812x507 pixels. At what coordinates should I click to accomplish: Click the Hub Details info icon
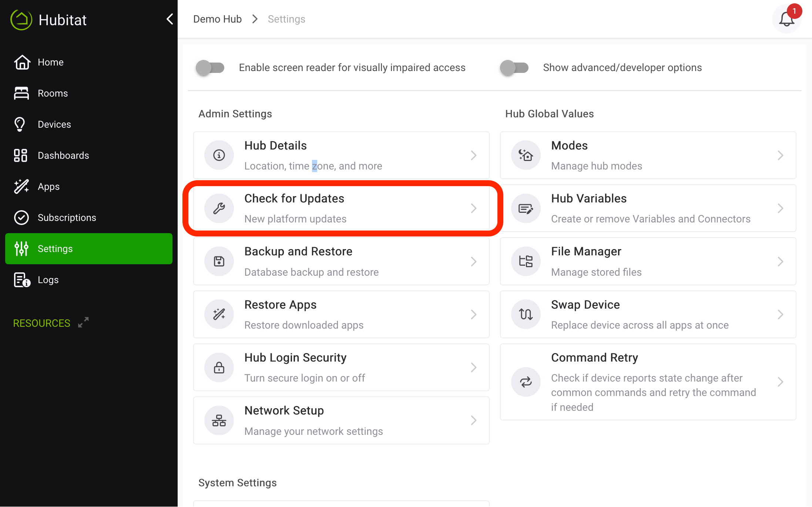(x=219, y=155)
